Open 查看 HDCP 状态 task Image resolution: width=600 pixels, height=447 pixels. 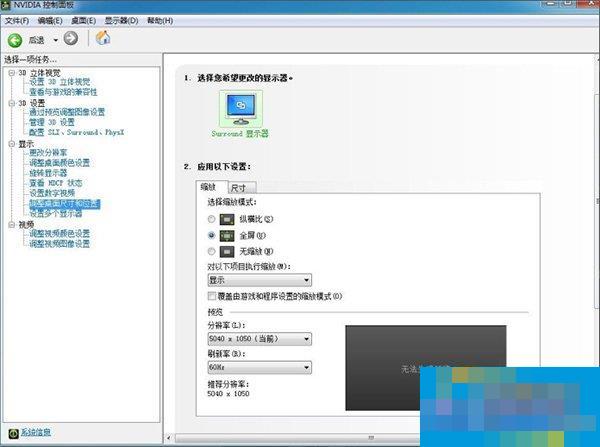coord(56,183)
